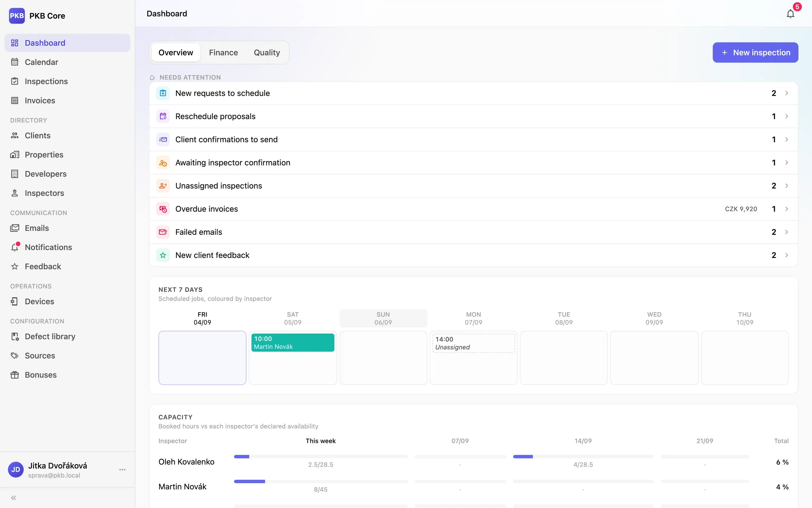The height and width of the screenshot is (508, 812).
Task: Click the New inspection button
Action: point(755,53)
